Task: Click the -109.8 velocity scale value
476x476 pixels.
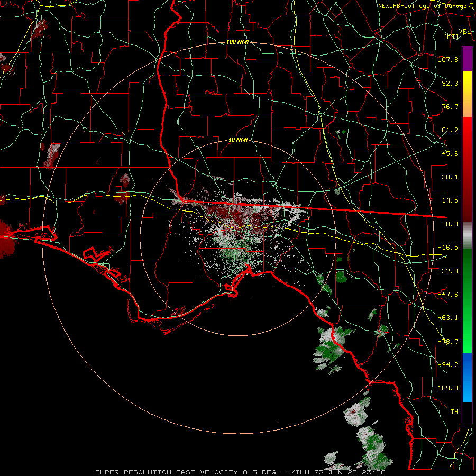Action: tap(446, 388)
